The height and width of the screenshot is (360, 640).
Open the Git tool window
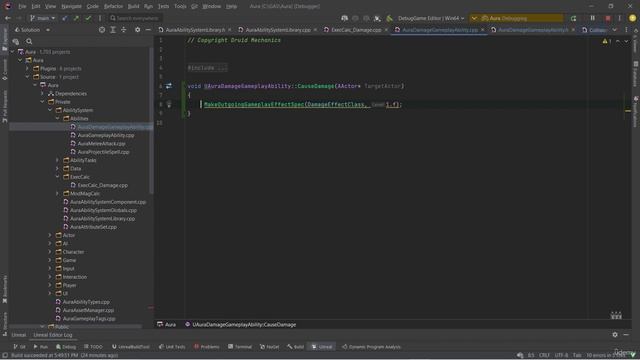click(x=19, y=347)
